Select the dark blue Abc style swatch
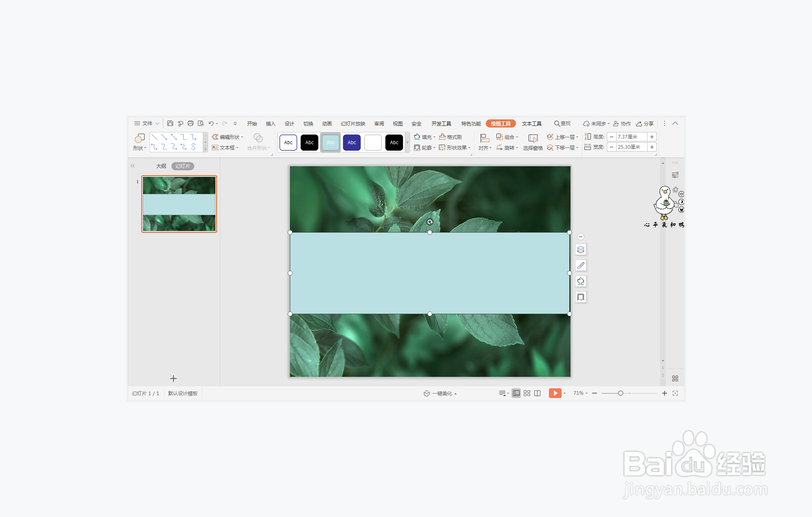Viewport: 812px width, 517px height. coord(352,142)
